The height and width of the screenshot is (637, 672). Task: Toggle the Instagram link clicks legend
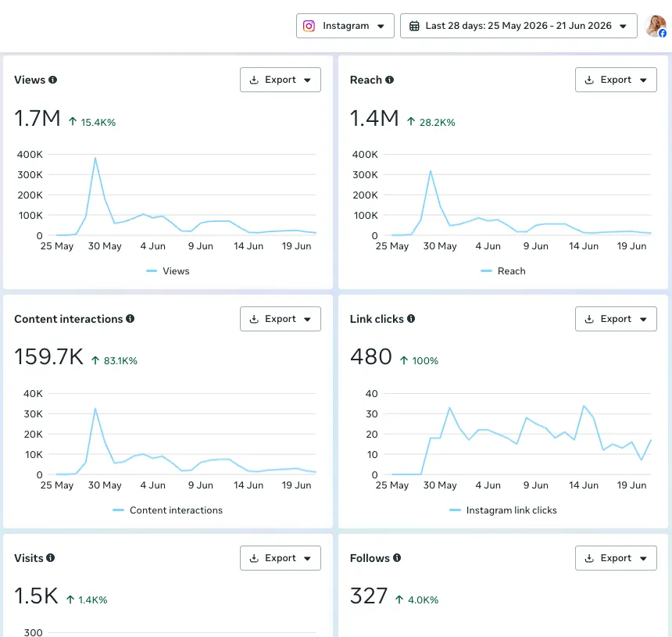502,510
